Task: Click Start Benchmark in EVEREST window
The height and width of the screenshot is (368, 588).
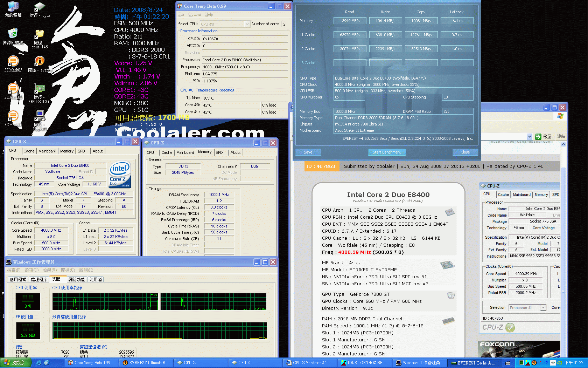Action: point(387,152)
